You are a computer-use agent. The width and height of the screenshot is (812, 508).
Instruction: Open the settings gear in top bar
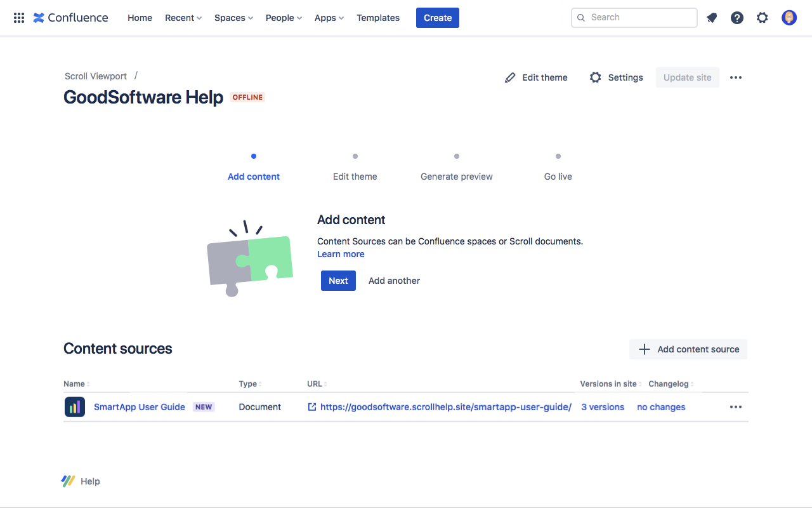tap(763, 18)
